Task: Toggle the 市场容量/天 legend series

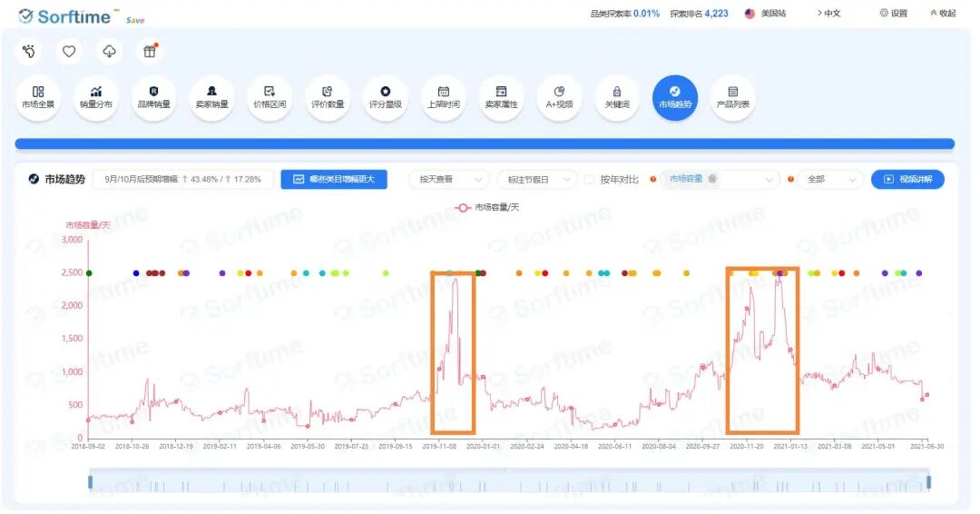Action: [487, 207]
